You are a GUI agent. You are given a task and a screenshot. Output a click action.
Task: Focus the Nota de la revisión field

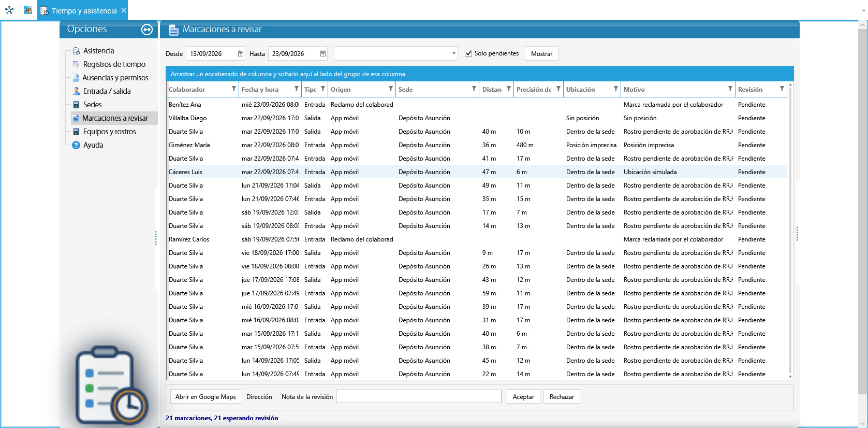[419, 396]
